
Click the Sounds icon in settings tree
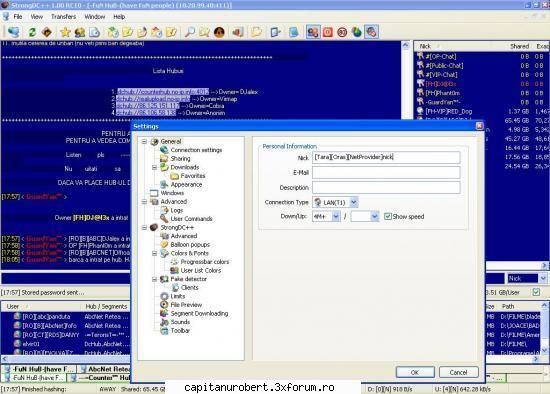164,322
